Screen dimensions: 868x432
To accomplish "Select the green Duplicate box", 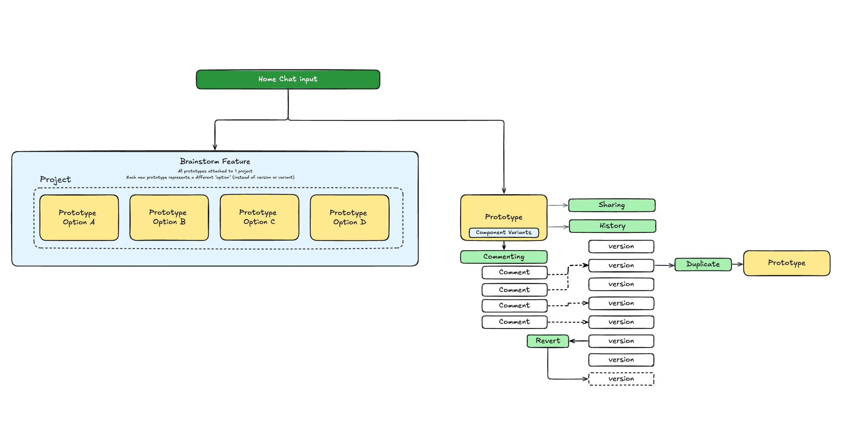I will click(x=703, y=265).
